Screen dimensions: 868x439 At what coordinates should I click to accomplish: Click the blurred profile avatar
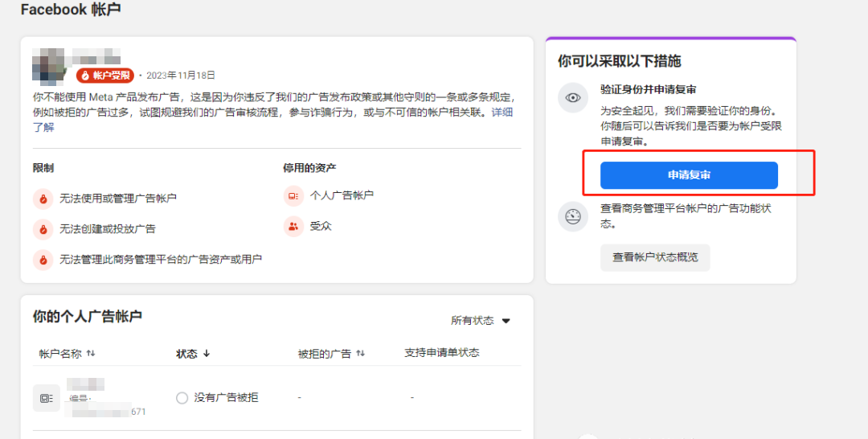[49, 67]
